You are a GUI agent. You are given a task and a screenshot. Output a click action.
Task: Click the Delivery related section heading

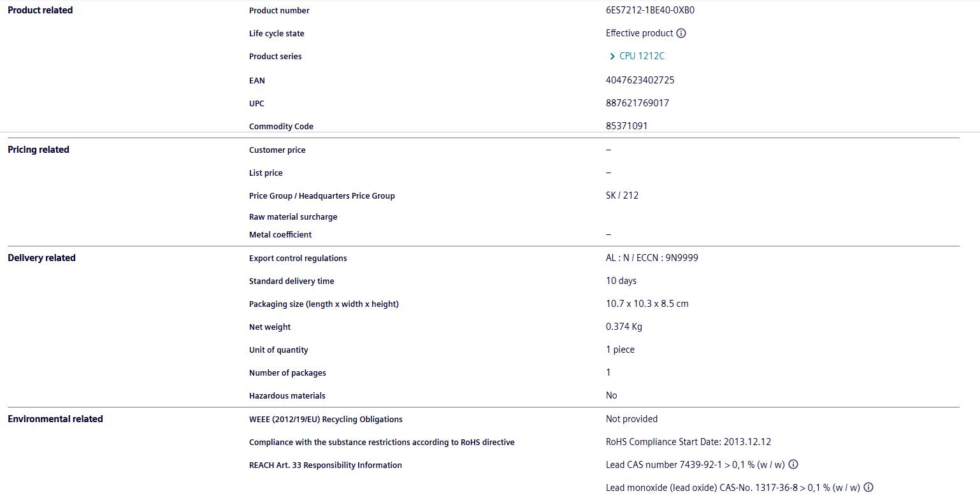point(41,258)
